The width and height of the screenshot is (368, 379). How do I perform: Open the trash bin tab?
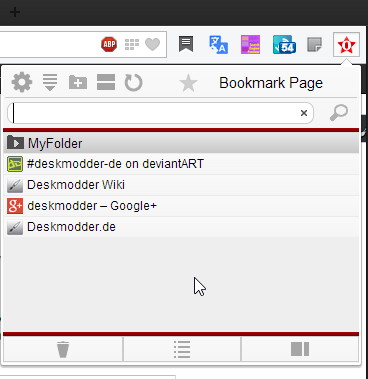click(x=63, y=349)
